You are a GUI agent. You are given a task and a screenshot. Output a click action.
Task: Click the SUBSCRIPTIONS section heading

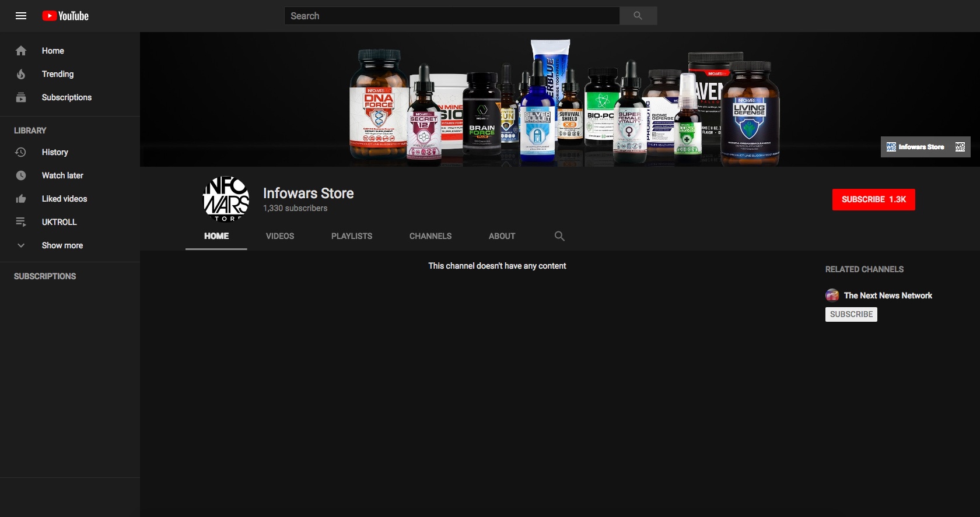45,276
